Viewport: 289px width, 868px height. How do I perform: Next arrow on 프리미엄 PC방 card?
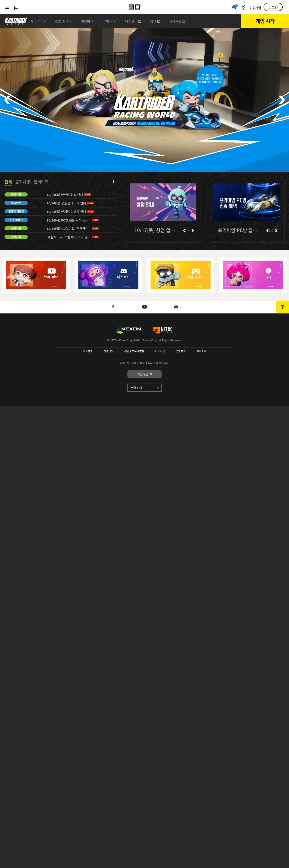click(x=276, y=231)
